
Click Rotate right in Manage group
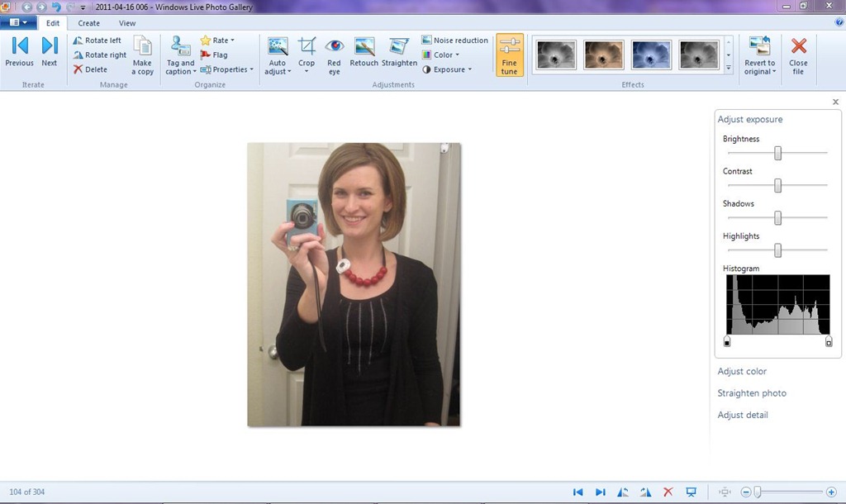pos(100,55)
